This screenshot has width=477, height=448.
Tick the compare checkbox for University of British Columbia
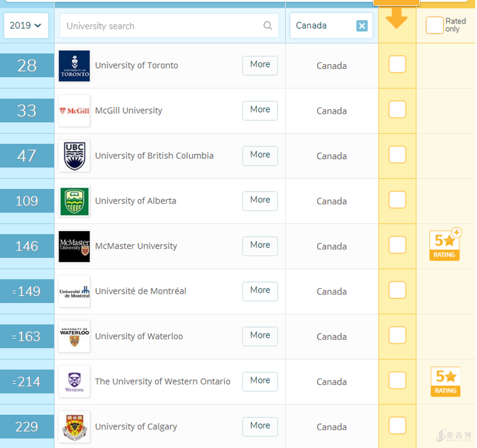click(x=397, y=154)
